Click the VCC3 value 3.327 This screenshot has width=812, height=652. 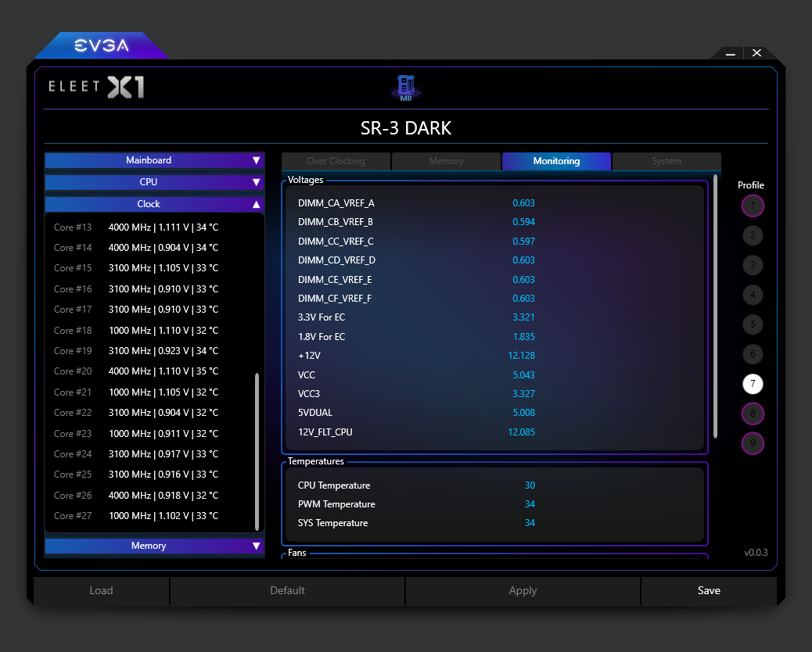tap(523, 394)
